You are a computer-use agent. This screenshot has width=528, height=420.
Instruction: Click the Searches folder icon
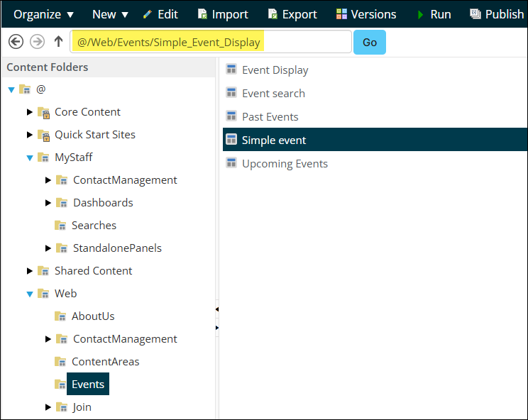62,226
